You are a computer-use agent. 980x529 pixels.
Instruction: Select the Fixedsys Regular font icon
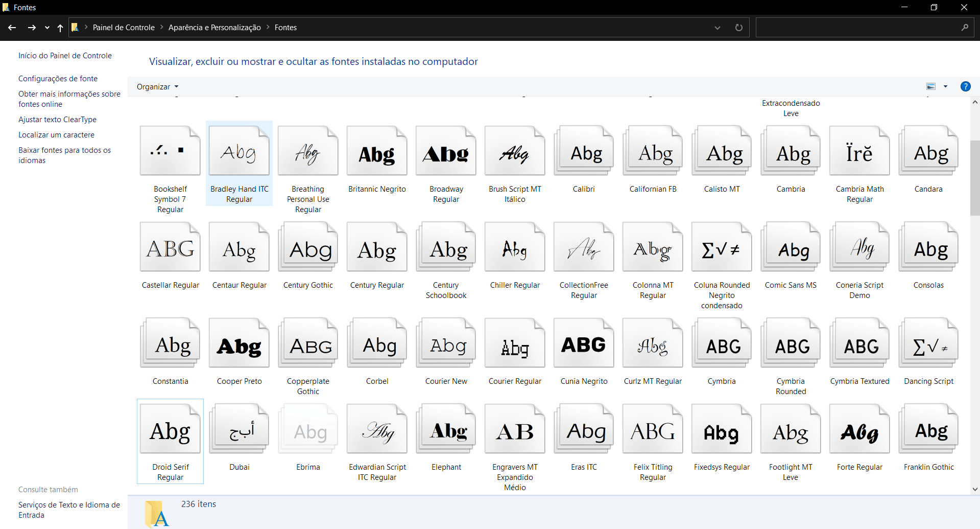pyautogui.click(x=722, y=429)
